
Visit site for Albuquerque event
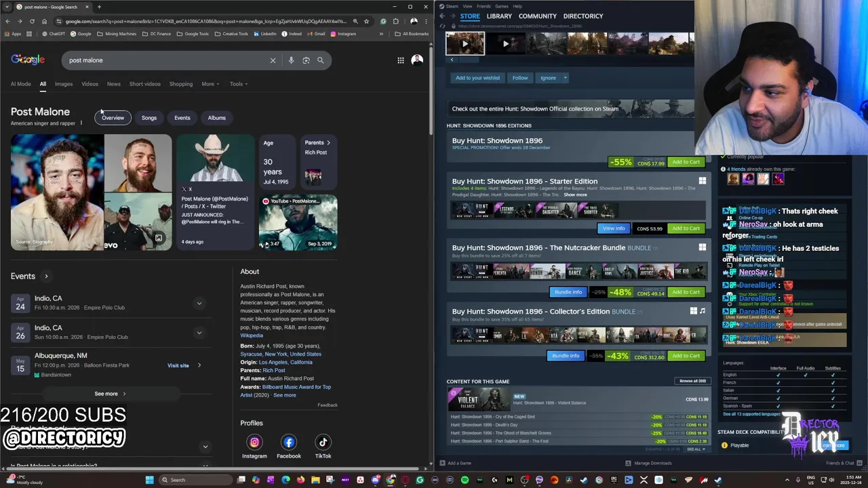point(178,365)
